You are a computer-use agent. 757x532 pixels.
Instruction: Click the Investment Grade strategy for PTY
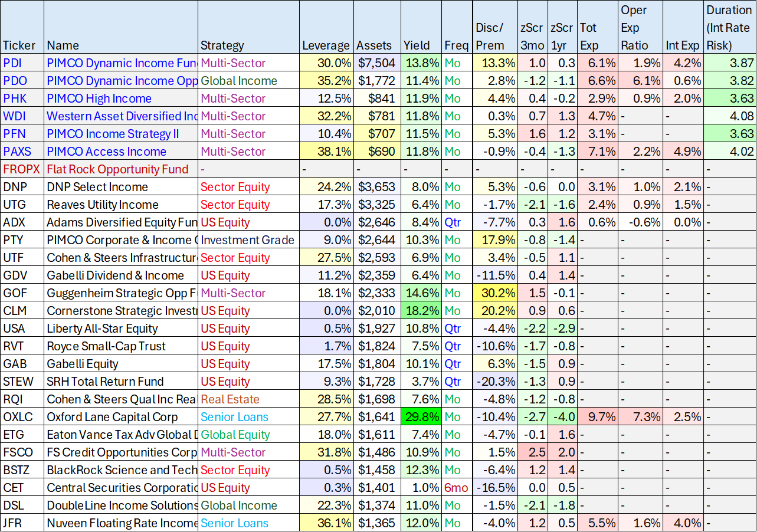(248, 240)
